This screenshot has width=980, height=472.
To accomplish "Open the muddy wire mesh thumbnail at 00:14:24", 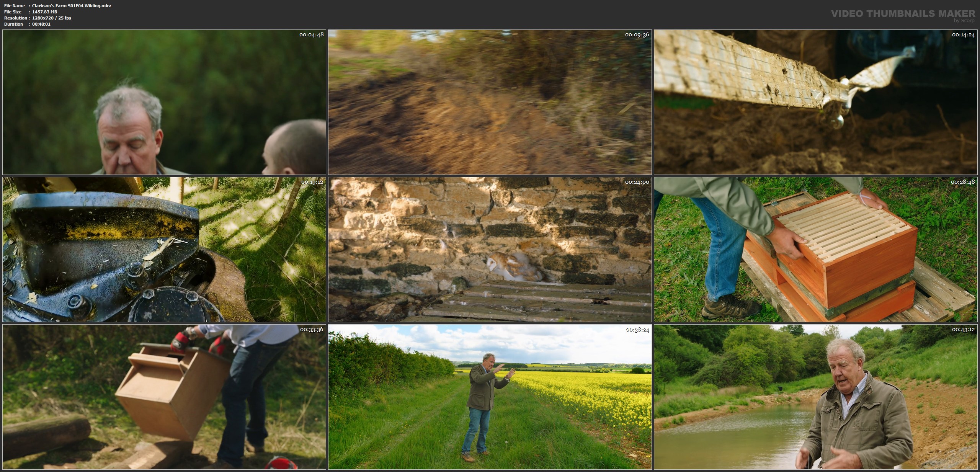I will click(x=815, y=102).
